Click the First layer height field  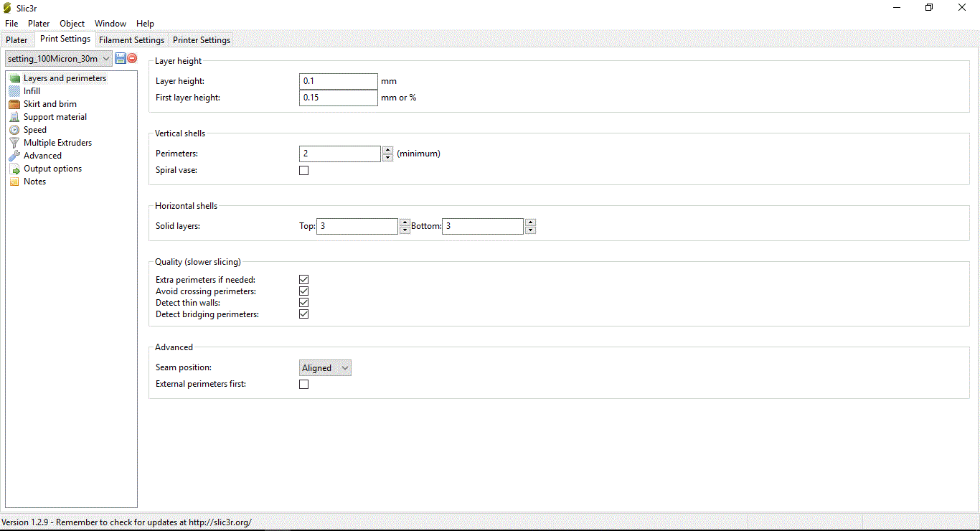point(339,98)
